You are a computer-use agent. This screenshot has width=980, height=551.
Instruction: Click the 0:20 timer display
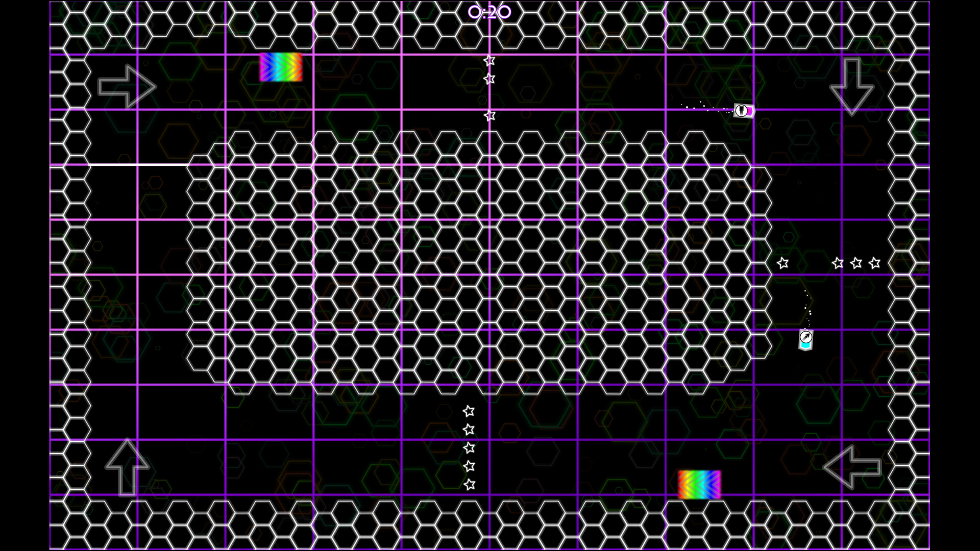pyautogui.click(x=489, y=12)
